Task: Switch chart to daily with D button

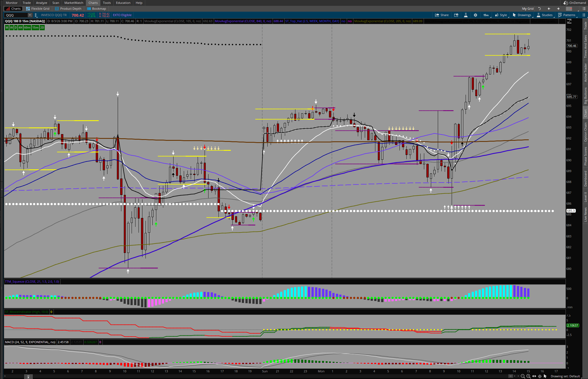Action: coord(16,27)
